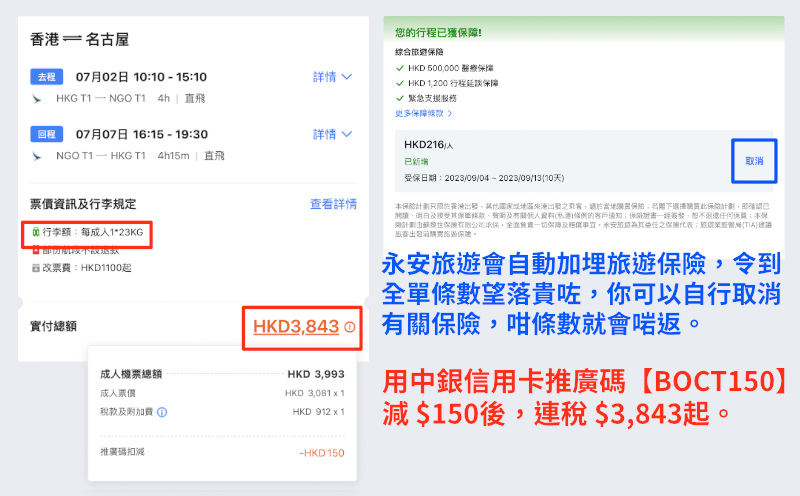This screenshot has width=800, height=496.
Task: Click green checkmark for 緊急支援服務
Action: [x=400, y=98]
